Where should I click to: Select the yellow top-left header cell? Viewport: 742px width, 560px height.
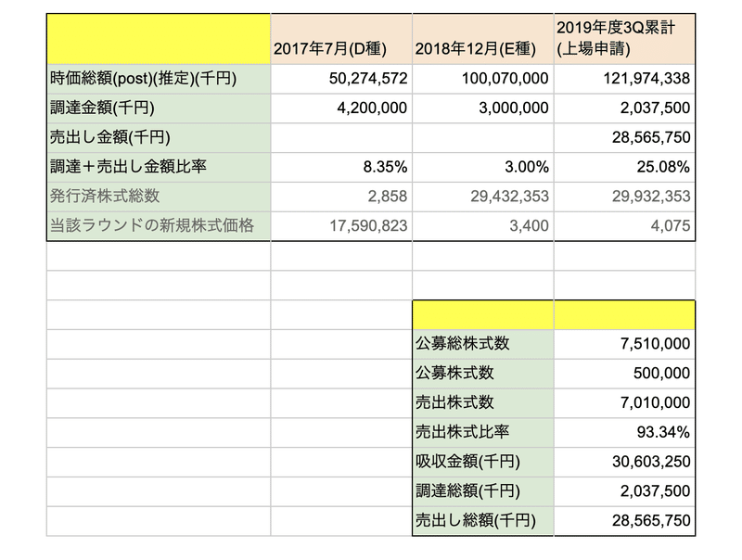[159, 39]
